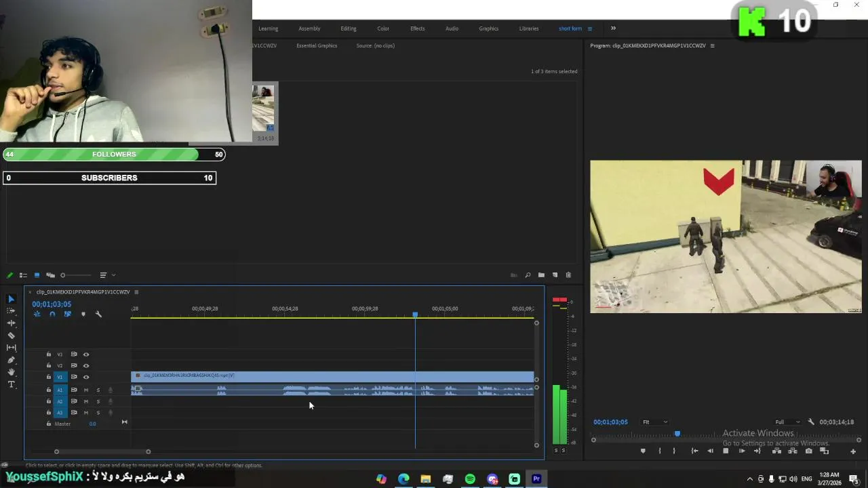868x488 pixels.
Task: Go to In point
Action: coord(694,451)
